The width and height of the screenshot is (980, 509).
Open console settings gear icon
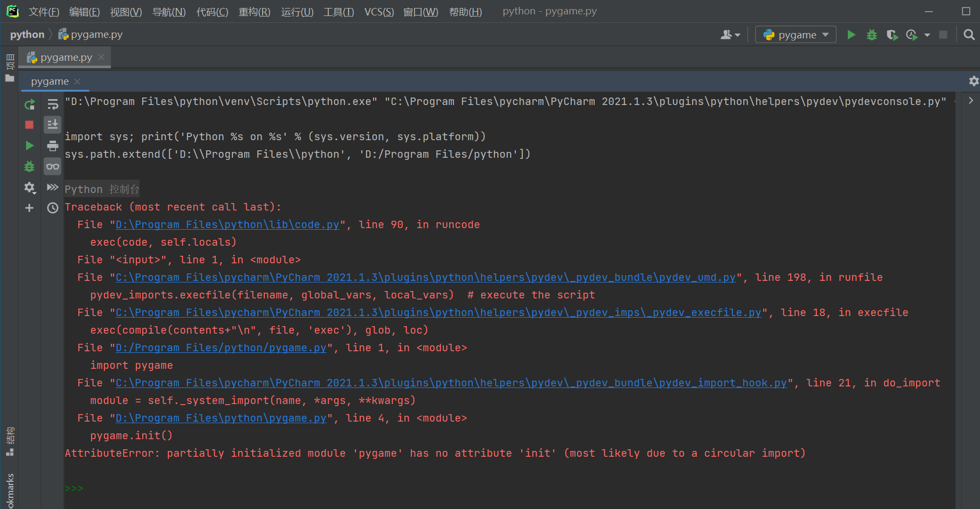point(29,188)
